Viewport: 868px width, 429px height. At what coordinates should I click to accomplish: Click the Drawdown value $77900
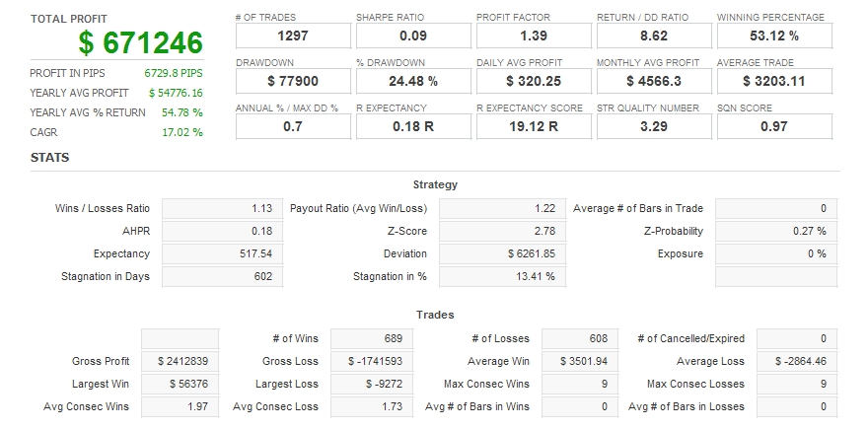(x=293, y=81)
